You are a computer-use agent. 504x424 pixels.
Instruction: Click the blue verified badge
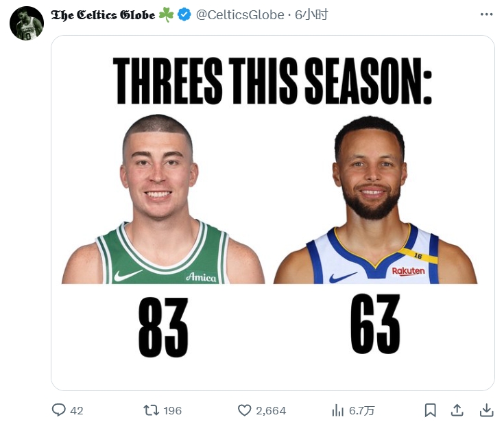(184, 14)
